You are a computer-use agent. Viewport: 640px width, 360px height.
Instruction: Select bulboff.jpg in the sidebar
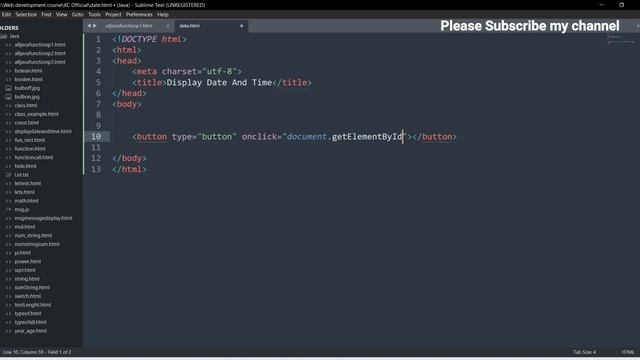27,88
